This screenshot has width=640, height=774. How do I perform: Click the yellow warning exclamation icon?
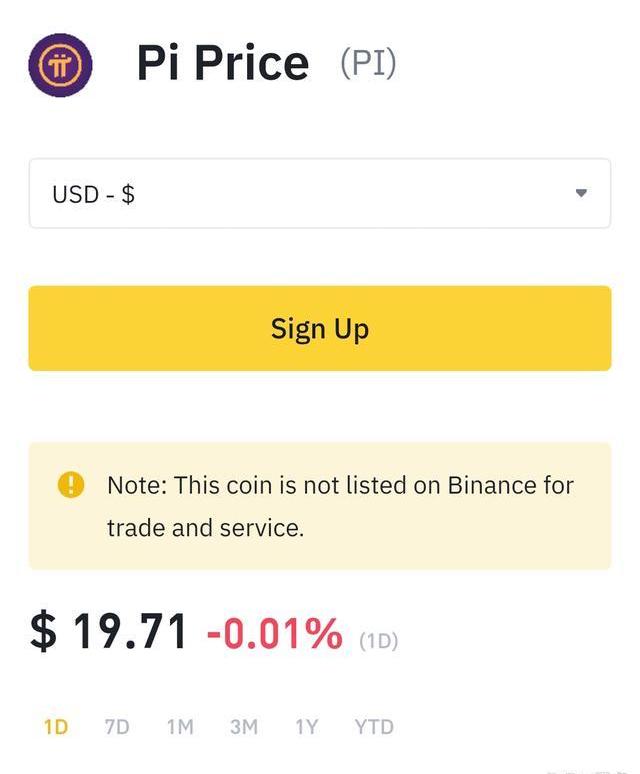[71, 486]
